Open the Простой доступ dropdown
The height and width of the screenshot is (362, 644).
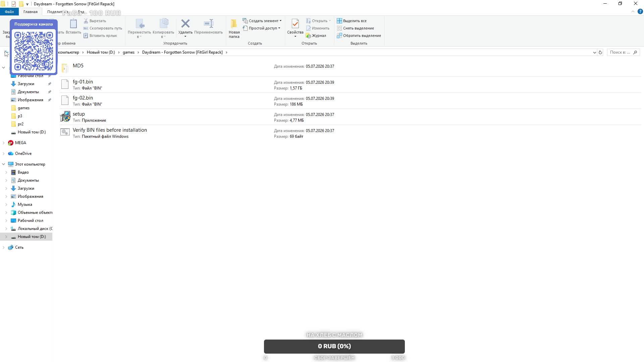tap(261, 28)
